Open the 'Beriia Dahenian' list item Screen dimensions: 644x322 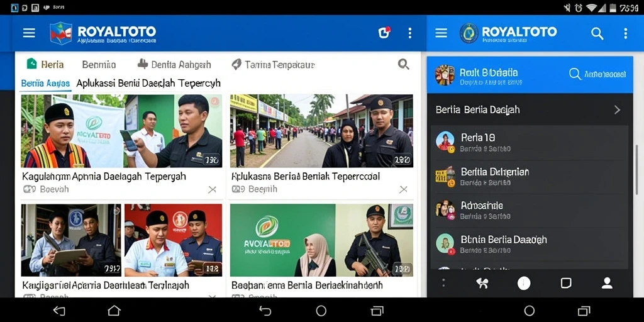pyautogui.click(x=530, y=177)
